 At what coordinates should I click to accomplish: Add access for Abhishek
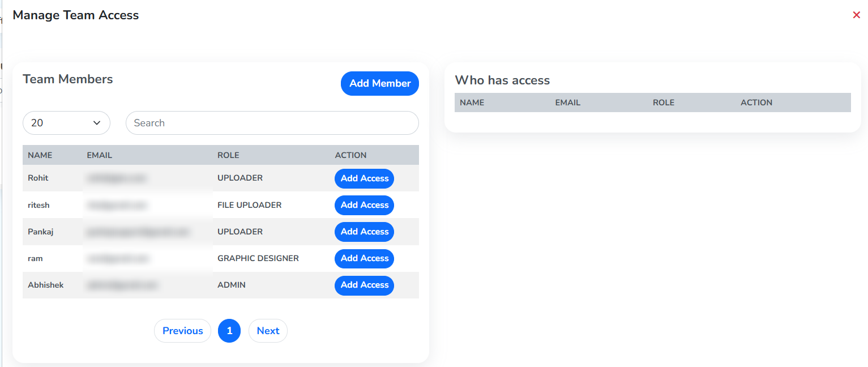(364, 285)
